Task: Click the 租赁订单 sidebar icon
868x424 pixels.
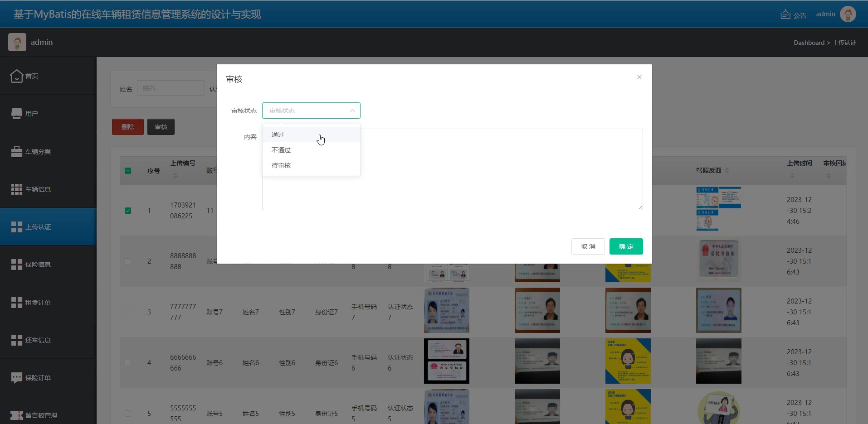Action: tap(17, 303)
